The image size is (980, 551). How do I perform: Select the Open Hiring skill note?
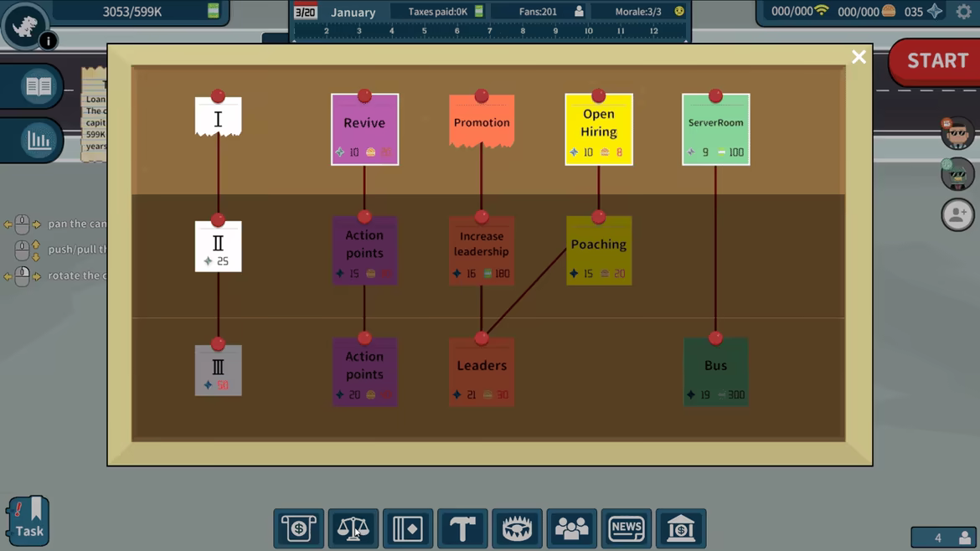[x=599, y=129]
